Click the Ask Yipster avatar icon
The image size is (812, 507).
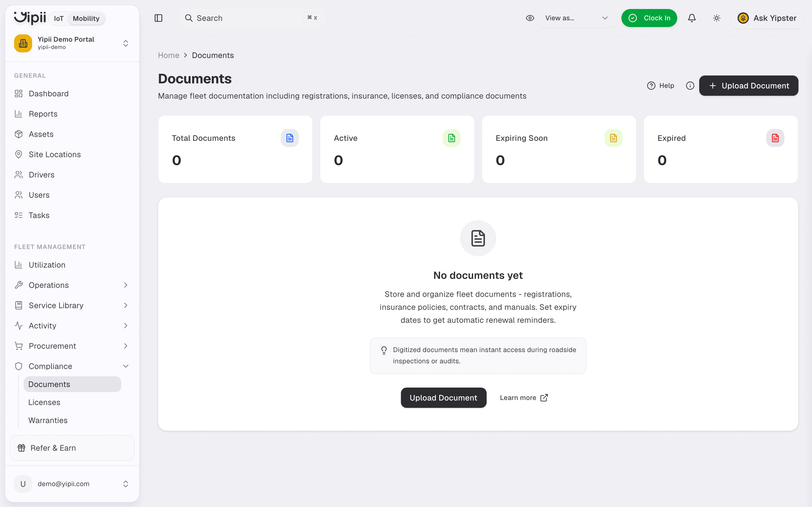pos(743,18)
